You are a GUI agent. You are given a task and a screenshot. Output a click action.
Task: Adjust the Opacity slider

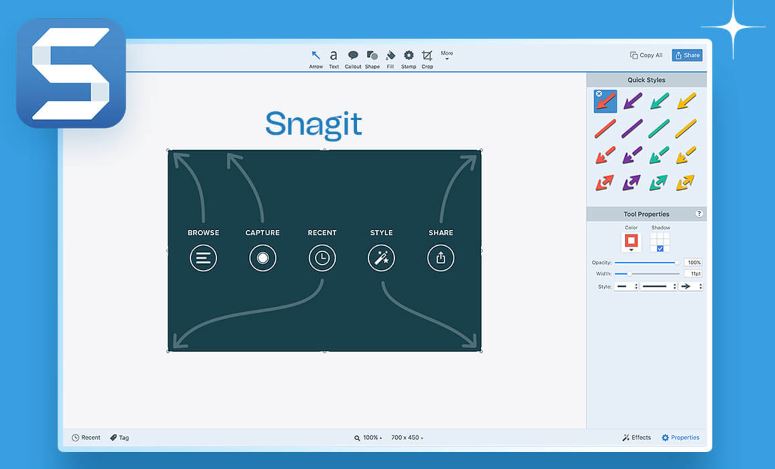646,262
